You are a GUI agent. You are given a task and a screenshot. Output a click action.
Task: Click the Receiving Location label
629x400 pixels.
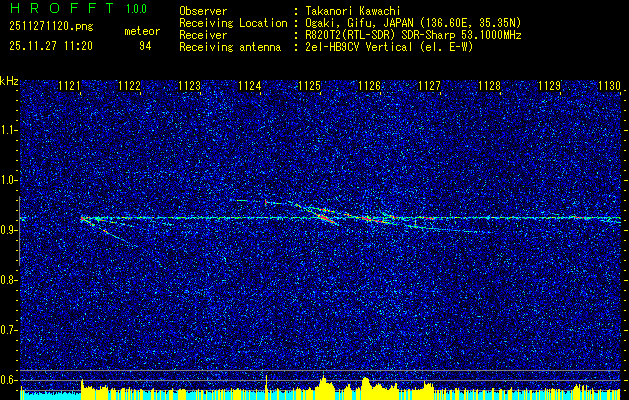pyautogui.click(x=233, y=23)
